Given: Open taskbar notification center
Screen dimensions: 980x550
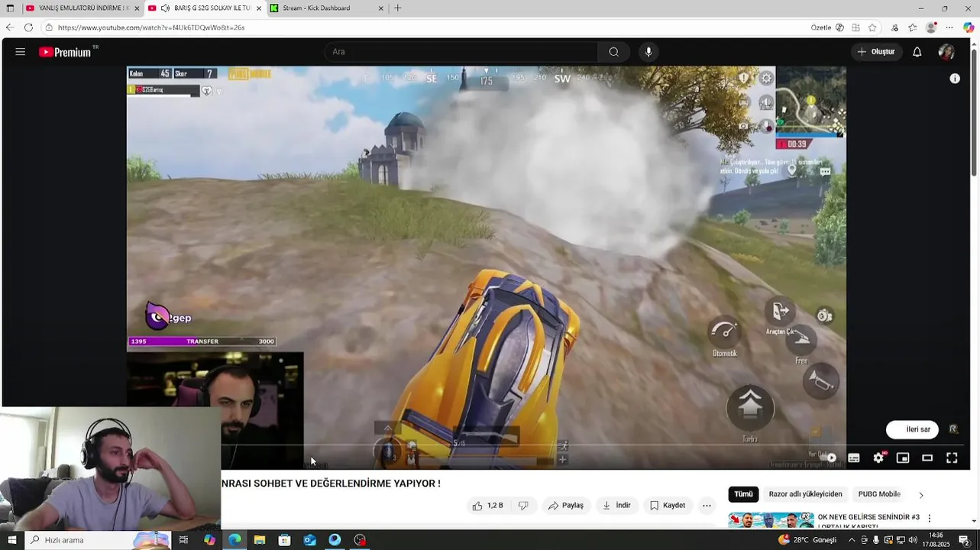Looking at the screenshot, I should 964,540.
